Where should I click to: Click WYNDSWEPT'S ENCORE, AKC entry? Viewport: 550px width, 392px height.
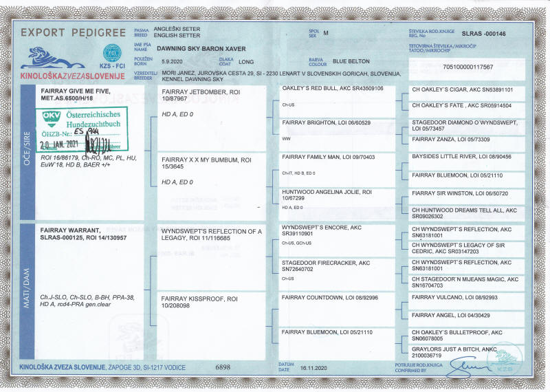coord(321,230)
